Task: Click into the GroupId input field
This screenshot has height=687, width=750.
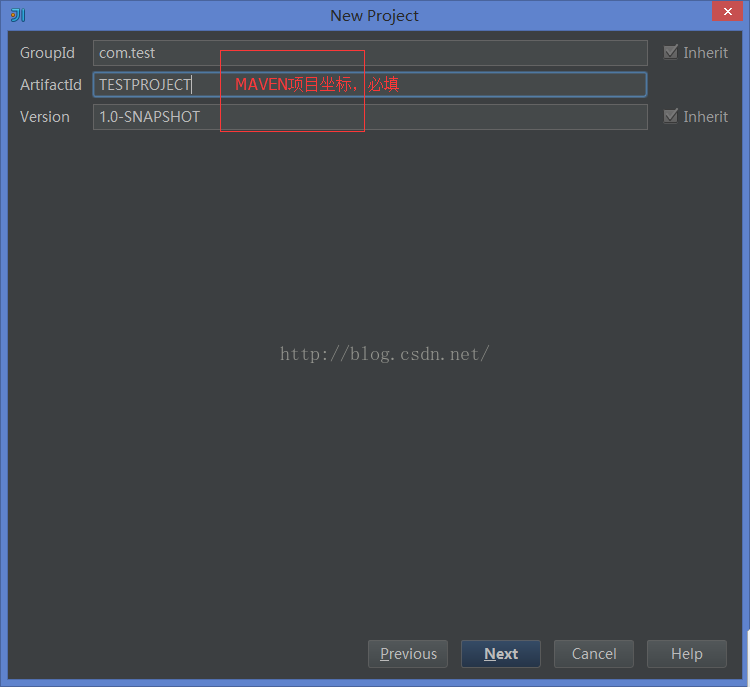Action: click(370, 53)
